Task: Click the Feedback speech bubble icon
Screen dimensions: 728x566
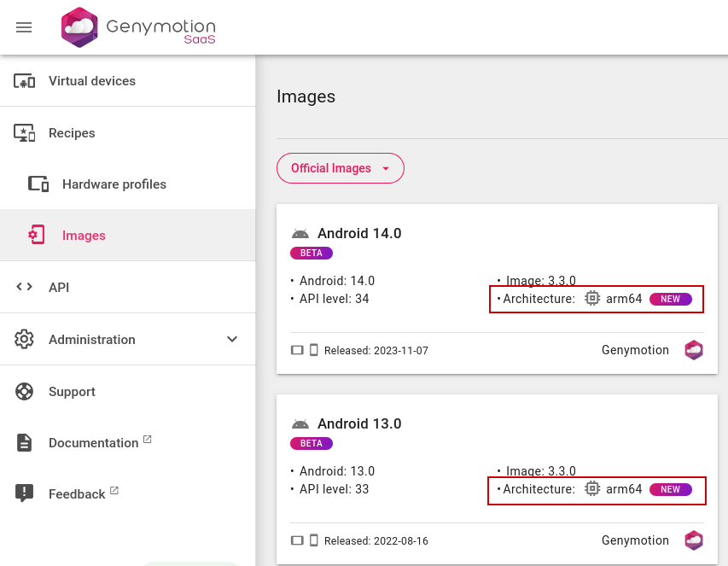Action: click(x=24, y=493)
